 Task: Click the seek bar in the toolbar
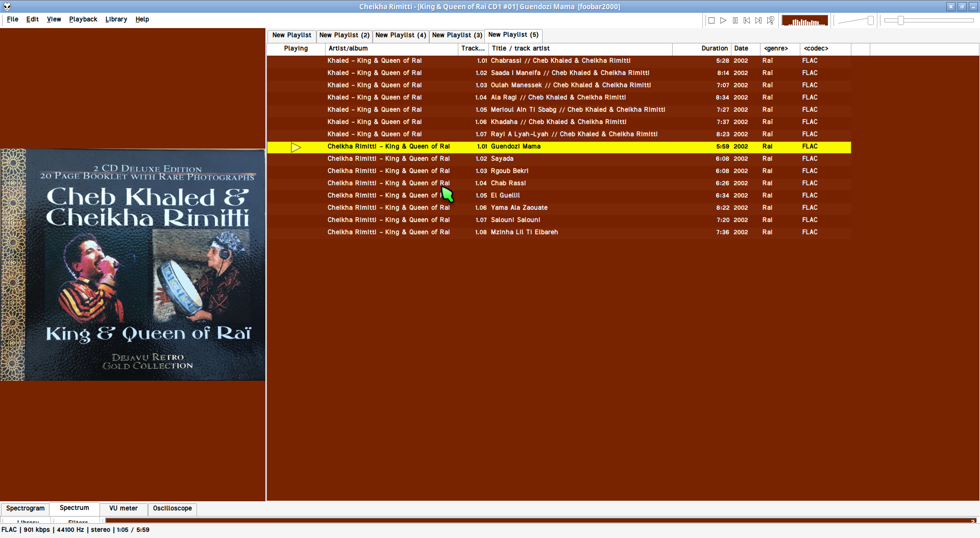(x=929, y=20)
